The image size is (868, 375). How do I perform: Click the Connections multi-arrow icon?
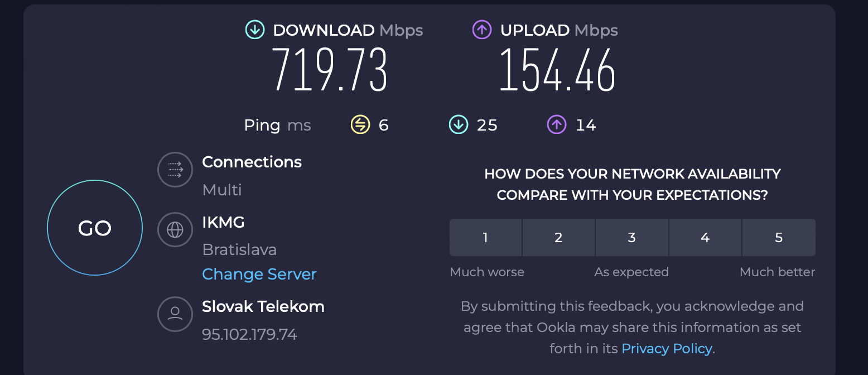click(x=175, y=169)
